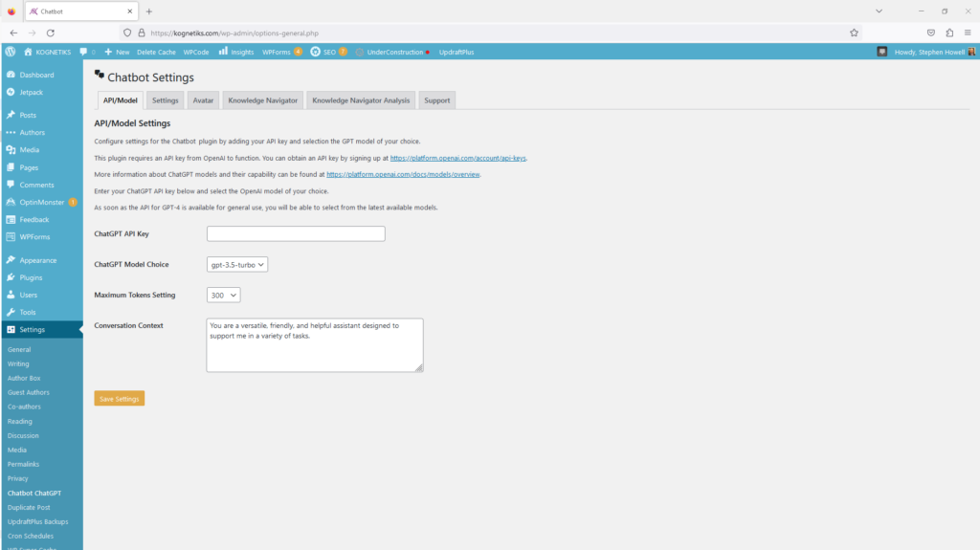Open Howdy, Stephen Howell profile menu
The image size is (980, 550).
coord(934,52)
